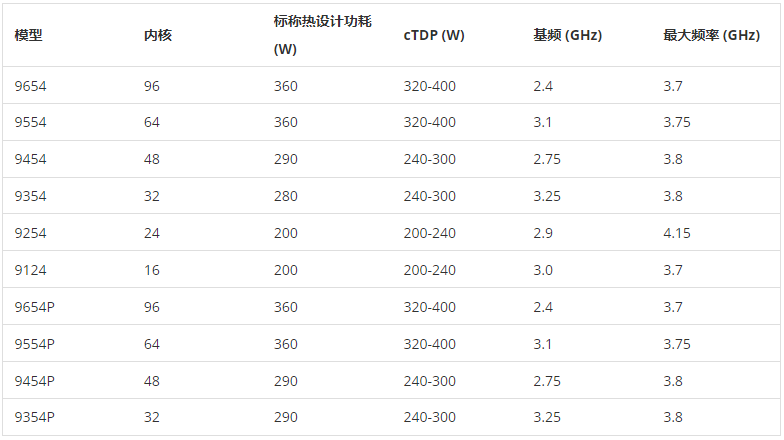This screenshot has width=784, height=440.
Task: Click the 模型 column header
Action: 28,35
